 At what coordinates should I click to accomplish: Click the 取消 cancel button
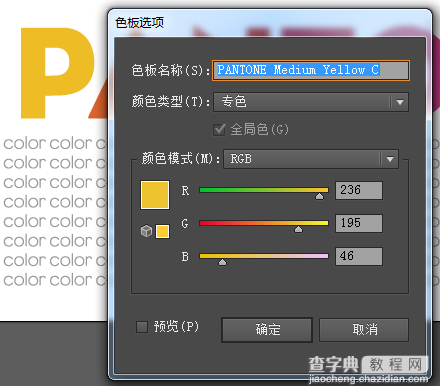click(x=364, y=330)
